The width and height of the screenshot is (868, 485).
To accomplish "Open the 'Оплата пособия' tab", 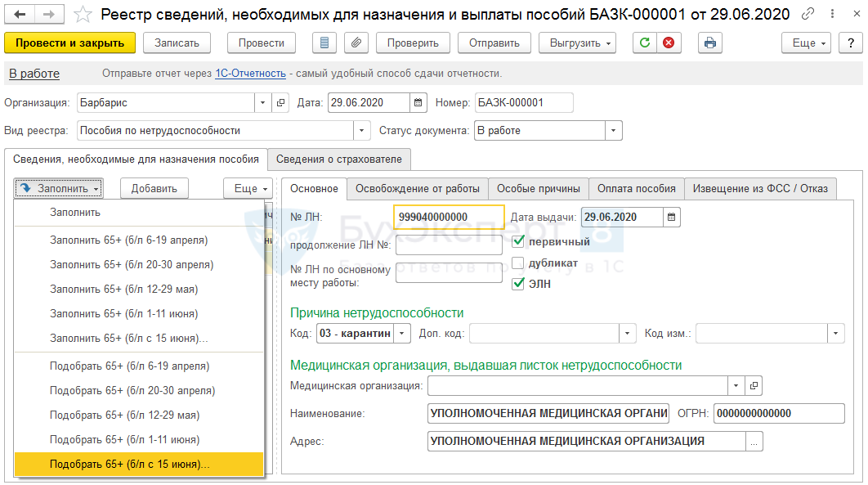I will click(636, 188).
